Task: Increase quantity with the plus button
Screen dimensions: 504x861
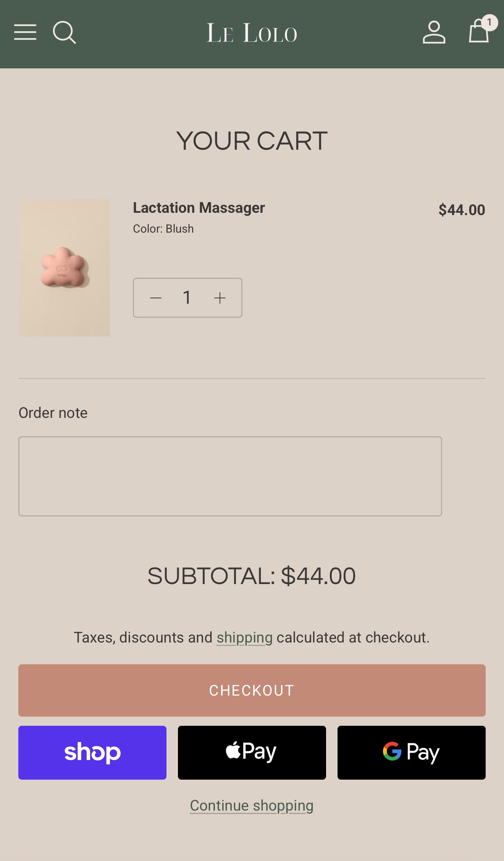Action: click(220, 298)
